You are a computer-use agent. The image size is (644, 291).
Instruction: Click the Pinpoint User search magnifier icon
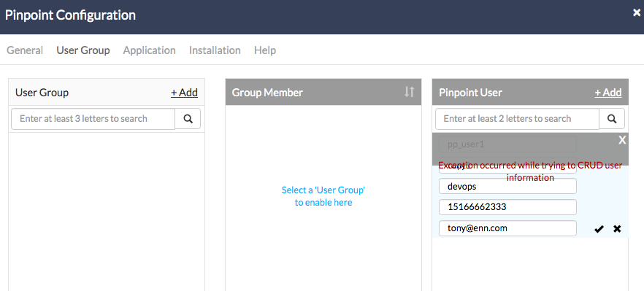(x=612, y=119)
